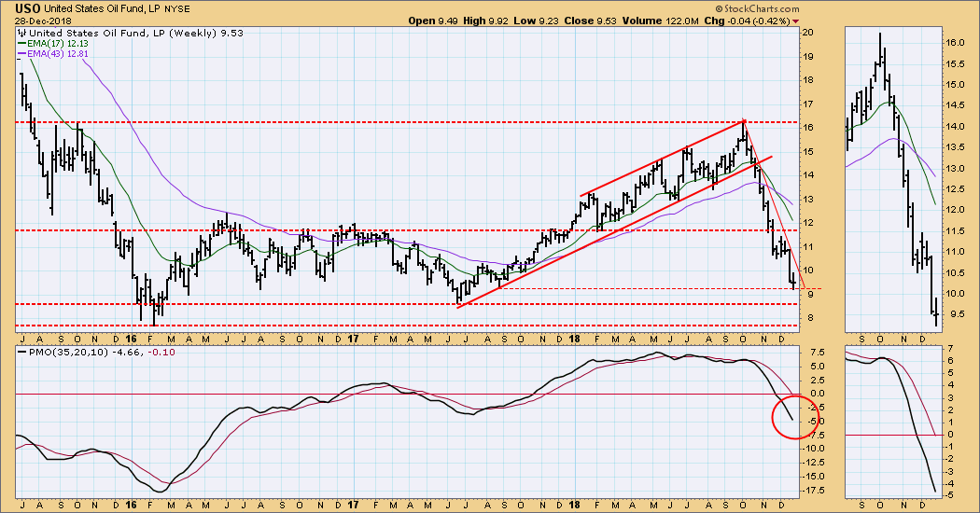The image size is (980, 513).
Task: Click the -17.5 label on PMO axis
Action: click(813, 490)
